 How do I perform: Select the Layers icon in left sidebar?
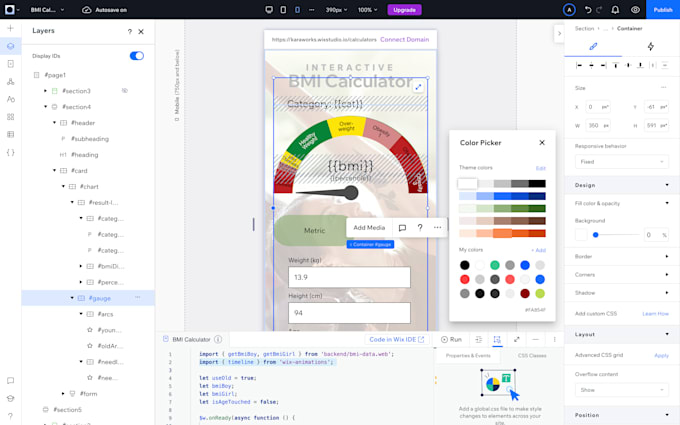pos(10,46)
